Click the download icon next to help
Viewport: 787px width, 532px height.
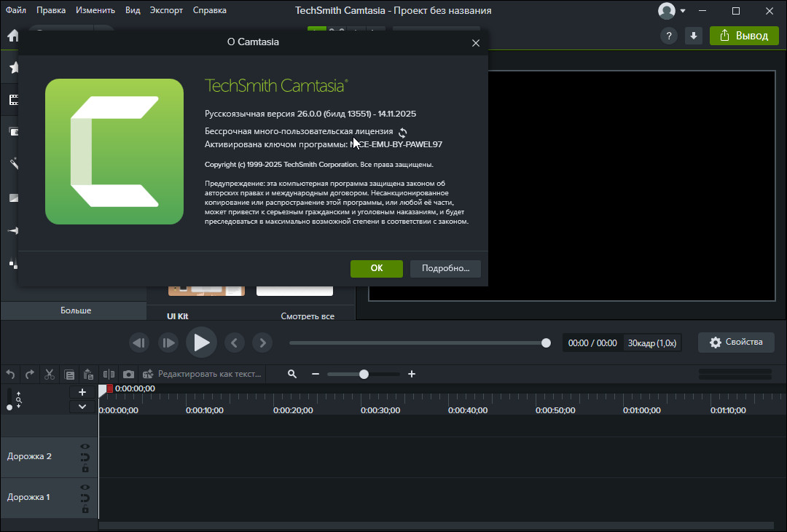tap(694, 36)
